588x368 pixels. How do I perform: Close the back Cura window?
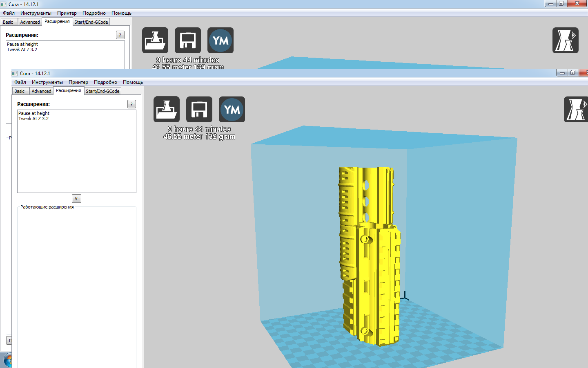[577, 4]
